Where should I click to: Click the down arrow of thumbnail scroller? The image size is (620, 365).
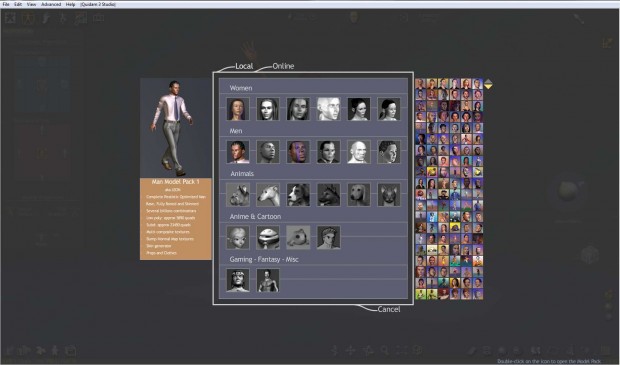[x=488, y=87]
